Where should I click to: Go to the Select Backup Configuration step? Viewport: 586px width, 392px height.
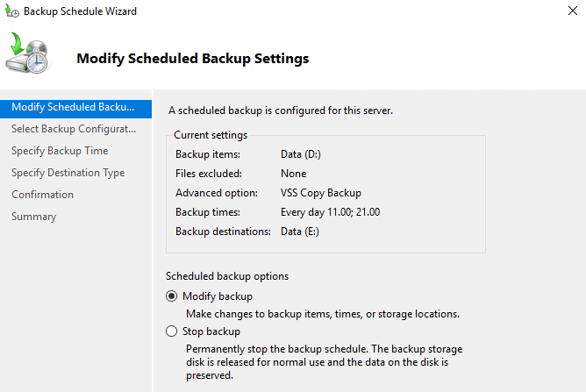coord(73,129)
